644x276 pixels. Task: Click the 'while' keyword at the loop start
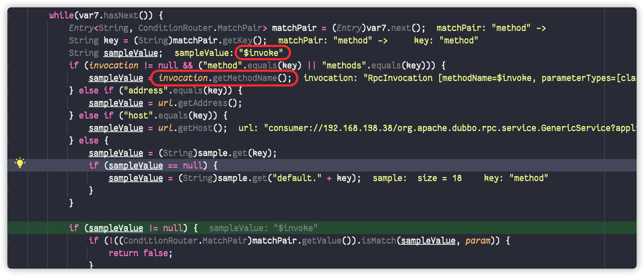pyautogui.click(x=62, y=15)
